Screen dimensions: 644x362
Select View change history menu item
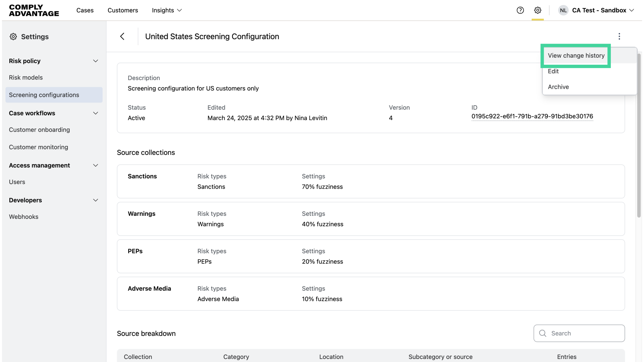pyautogui.click(x=576, y=56)
